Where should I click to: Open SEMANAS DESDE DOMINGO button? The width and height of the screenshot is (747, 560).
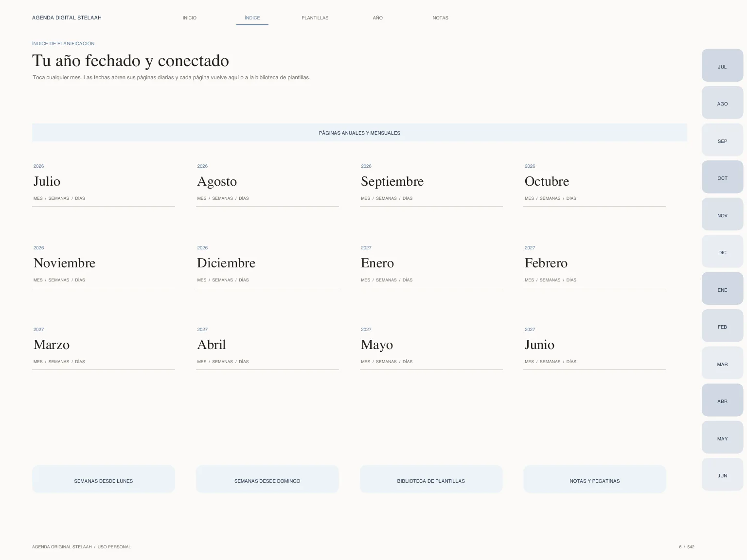pos(267,479)
